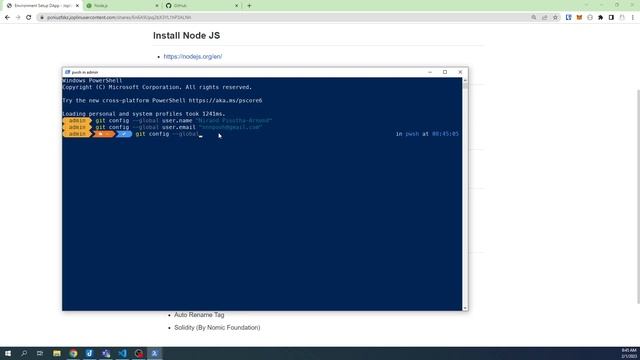This screenshot has height=360, width=640.
Task: Maximize the PowerShell window
Action: [445, 72]
